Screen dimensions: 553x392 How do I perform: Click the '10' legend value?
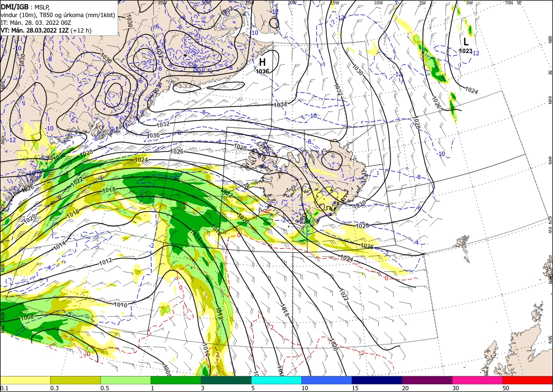305,388
